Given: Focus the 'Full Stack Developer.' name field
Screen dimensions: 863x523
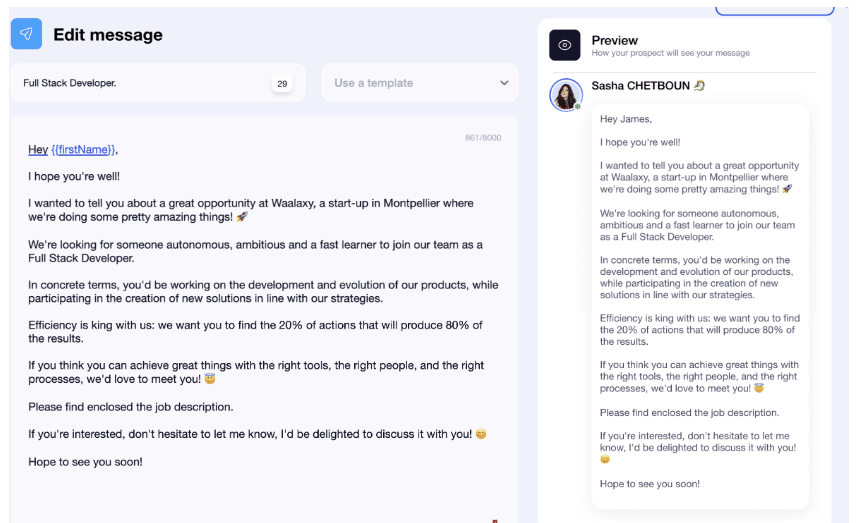Looking at the screenshot, I should 140,83.
